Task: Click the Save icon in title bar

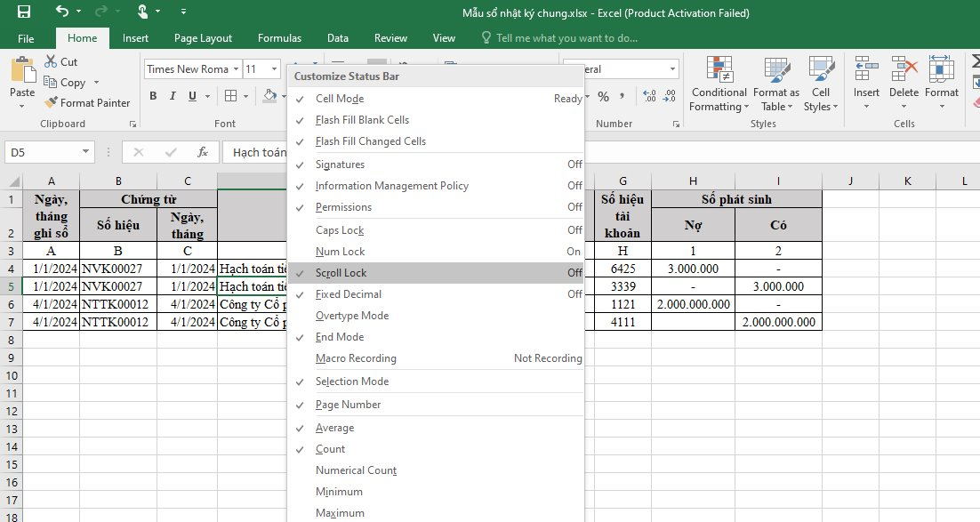Action: tap(24, 12)
